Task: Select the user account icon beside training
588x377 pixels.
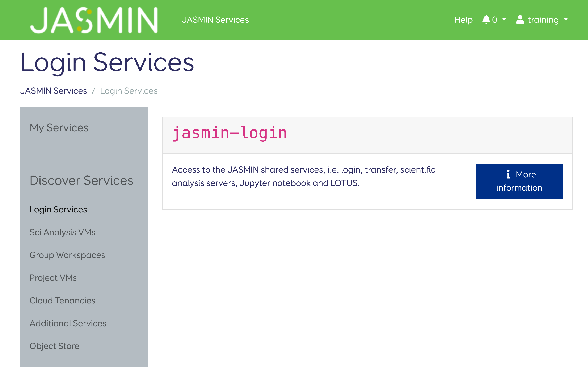Action: pyautogui.click(x=520, y=19)
